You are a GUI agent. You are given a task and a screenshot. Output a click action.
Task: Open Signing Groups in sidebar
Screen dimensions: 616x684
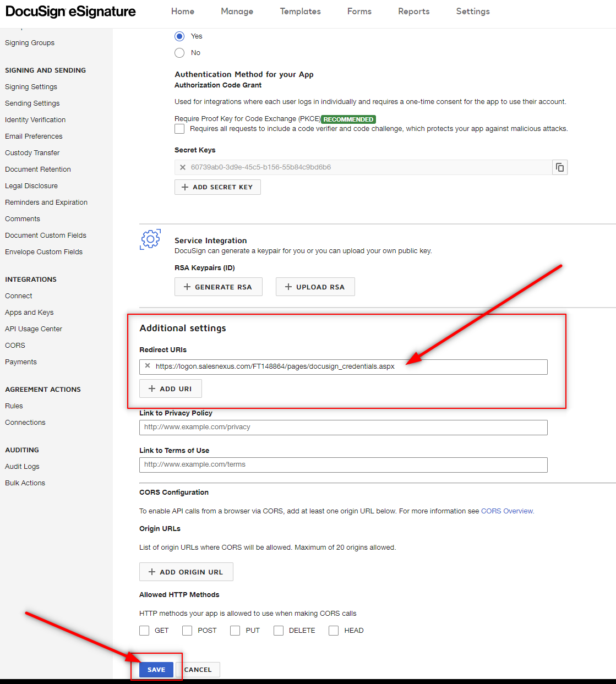[30, 43]
